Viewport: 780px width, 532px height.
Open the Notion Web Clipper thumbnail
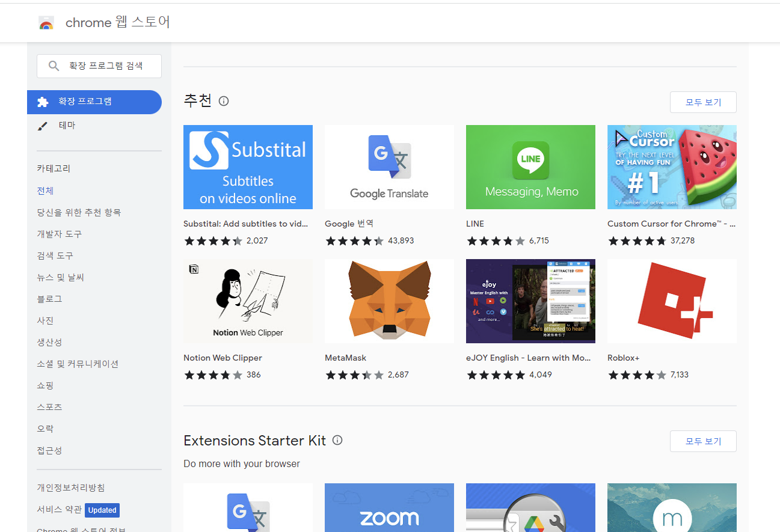pyautogui.click(x=248, y=301)
